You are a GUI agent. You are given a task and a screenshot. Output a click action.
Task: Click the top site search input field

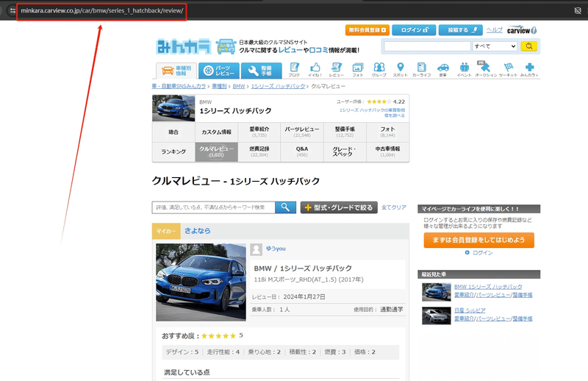(427, 46)
